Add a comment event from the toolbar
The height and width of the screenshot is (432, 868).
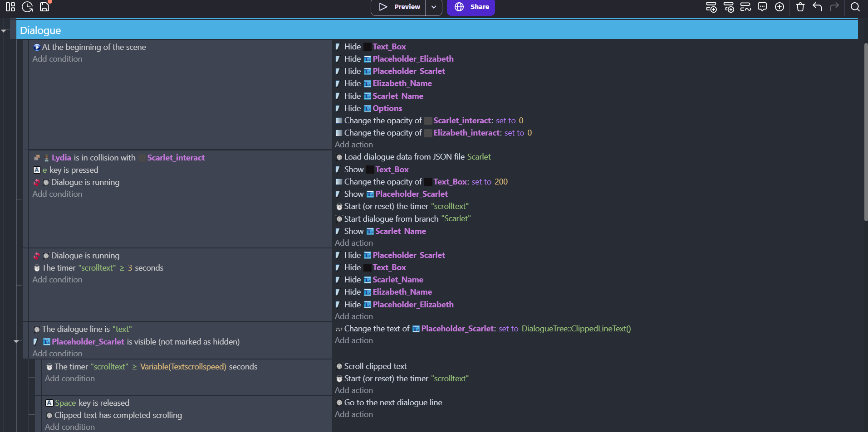pyautogui.click(x=762, y=7)
